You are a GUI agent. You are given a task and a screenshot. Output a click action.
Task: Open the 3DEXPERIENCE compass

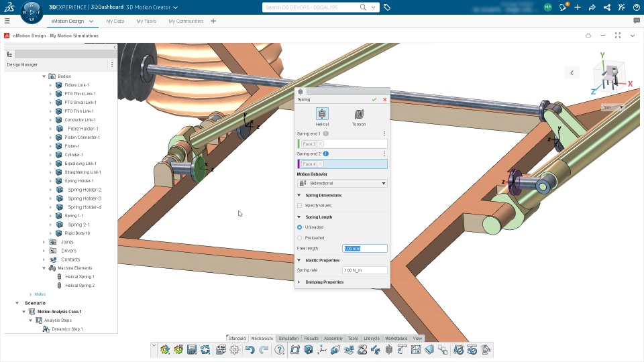pos(32,12)
